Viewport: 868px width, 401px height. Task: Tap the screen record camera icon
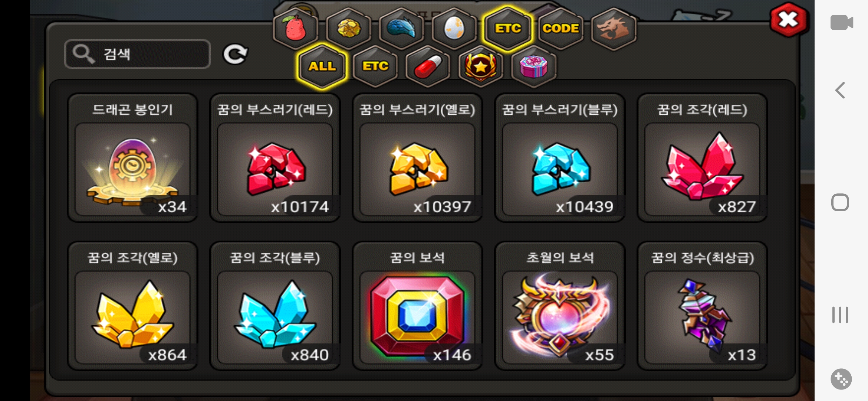tap(841, 22)
